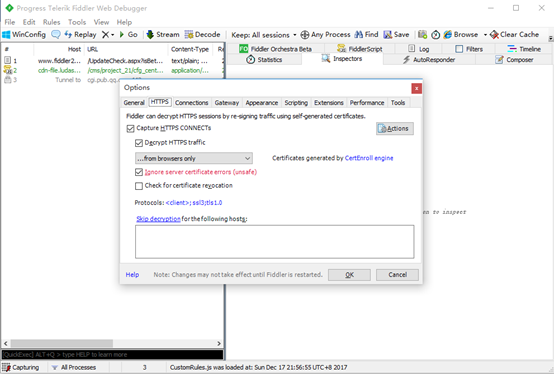The height and width of the screenshot is (374, 554).
Task: Click All Processes filter in status bar
Action: [73, 367]
